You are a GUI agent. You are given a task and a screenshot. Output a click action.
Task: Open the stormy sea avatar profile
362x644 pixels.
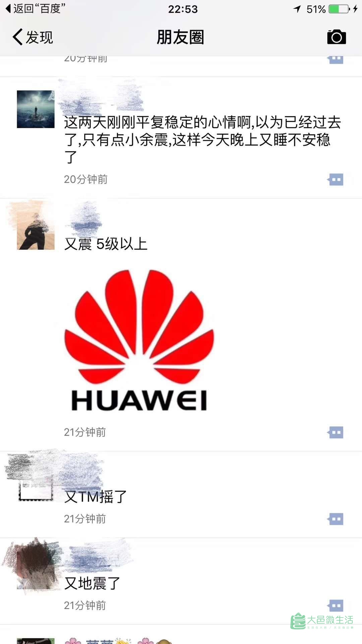pos(36,109)
